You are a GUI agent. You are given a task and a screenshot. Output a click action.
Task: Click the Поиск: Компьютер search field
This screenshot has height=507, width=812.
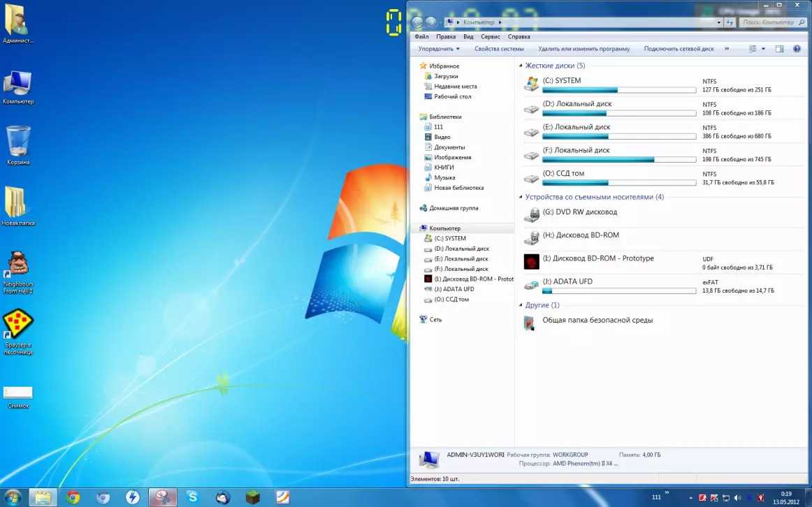767,22
